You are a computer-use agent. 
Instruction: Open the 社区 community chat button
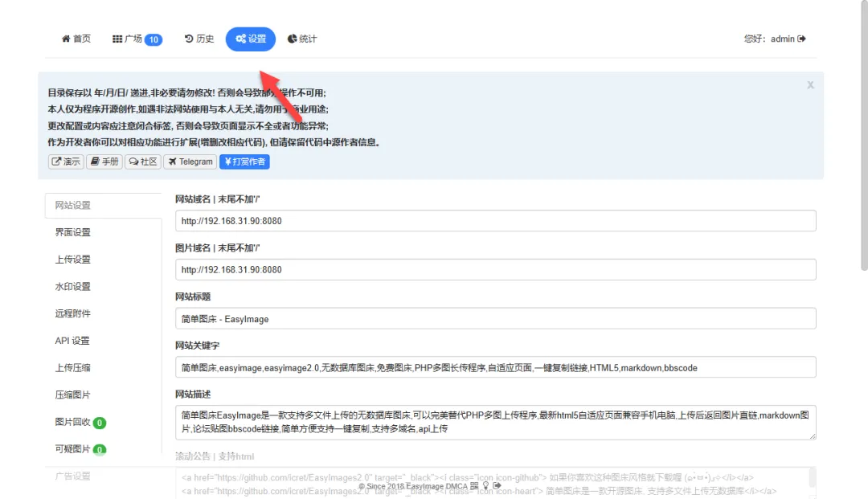143,162
